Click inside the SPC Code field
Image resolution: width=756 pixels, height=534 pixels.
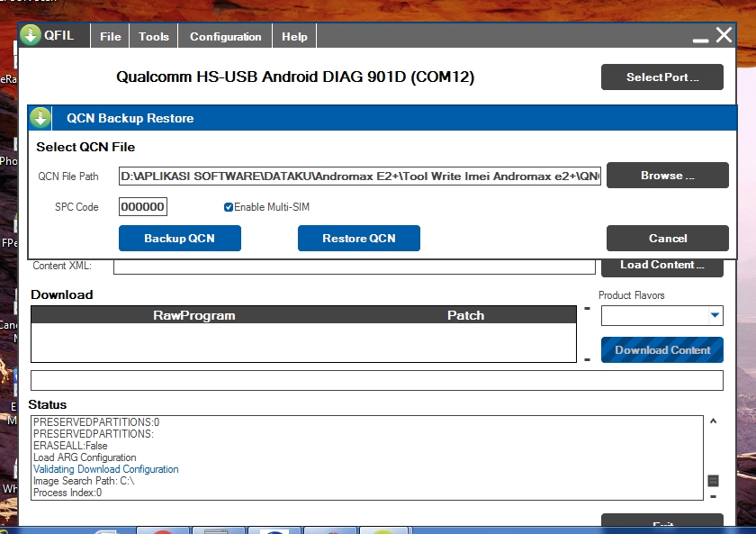tap(144, 206)
